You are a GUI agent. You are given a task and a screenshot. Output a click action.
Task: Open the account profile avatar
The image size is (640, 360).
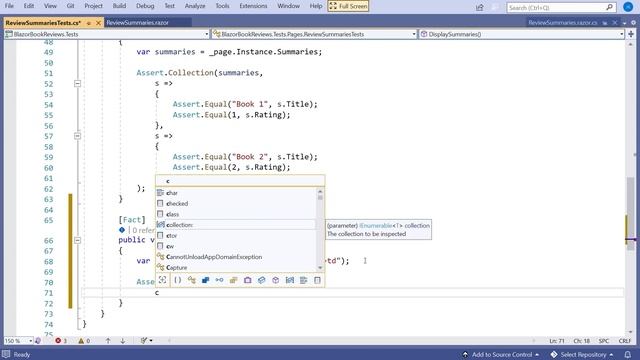coord(628,7)
